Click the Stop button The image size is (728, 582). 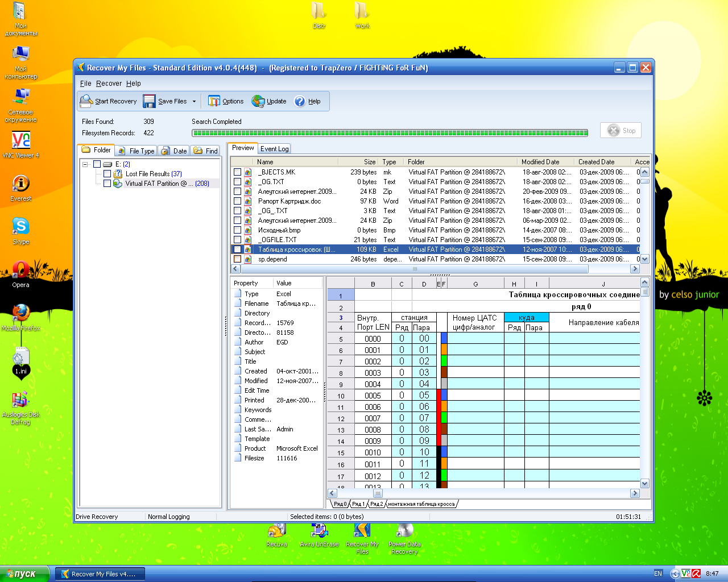621,130
